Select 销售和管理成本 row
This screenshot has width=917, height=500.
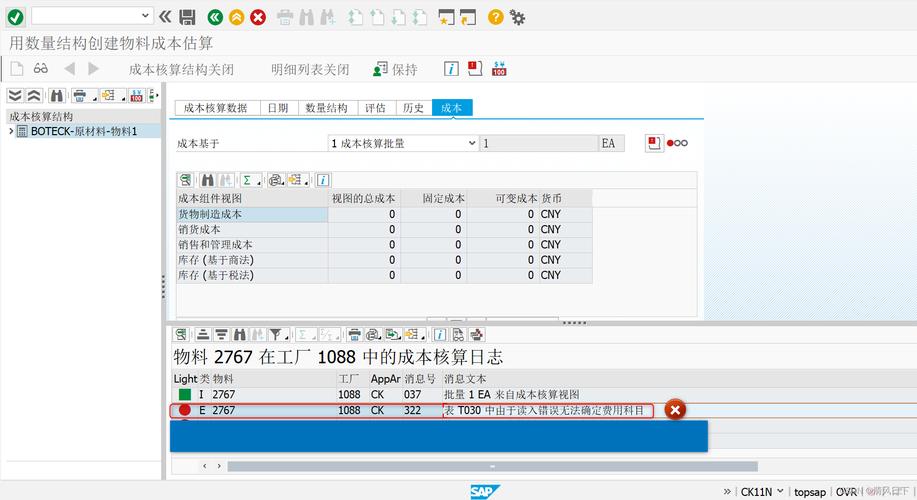click(x=384, y=244)
